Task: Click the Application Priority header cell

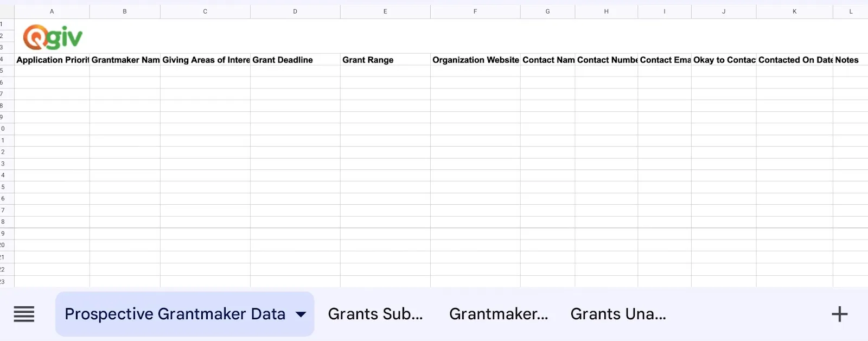Action: coord(52,60)
